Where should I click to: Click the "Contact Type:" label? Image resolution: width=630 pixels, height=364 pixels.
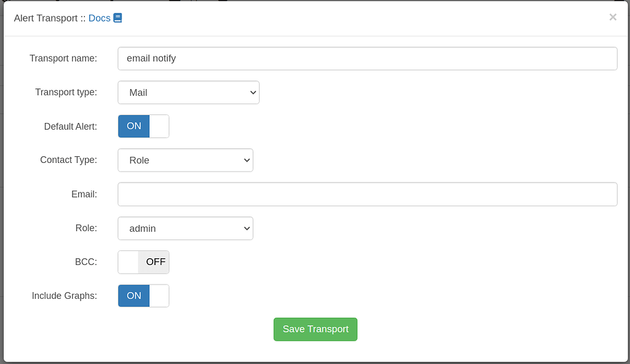68,160
